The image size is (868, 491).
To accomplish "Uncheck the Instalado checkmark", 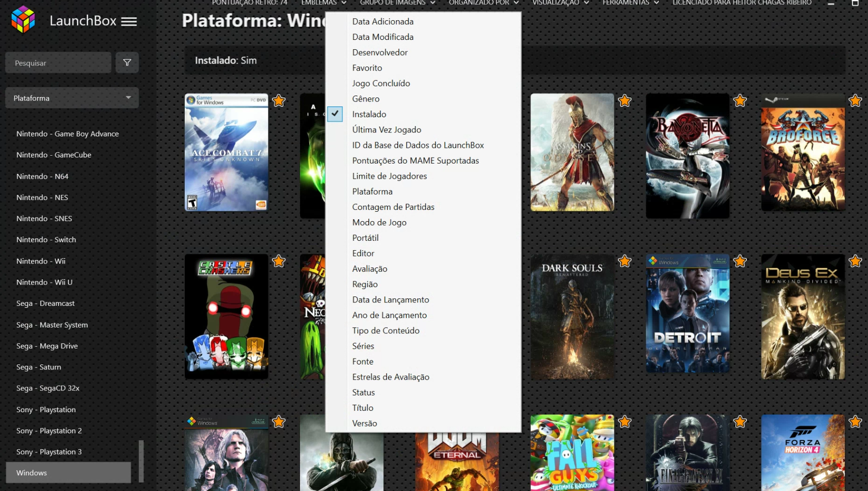I will tap(335, 114).
